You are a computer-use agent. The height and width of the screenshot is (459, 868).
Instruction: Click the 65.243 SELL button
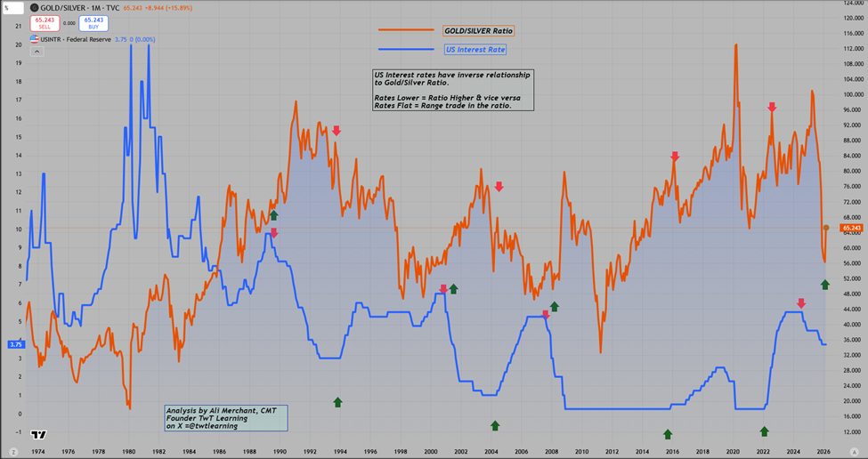click(x=45, y=23)
